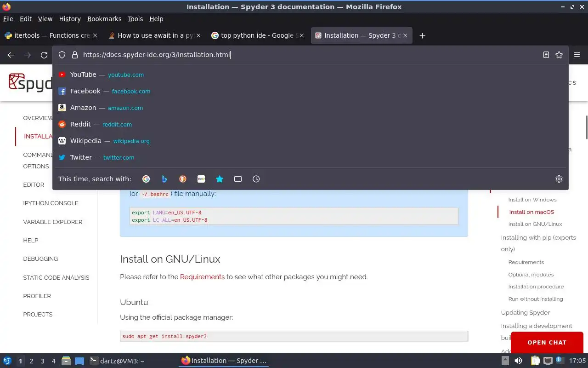
Task: Bookmark this page with the star icon
Action: point(559,55)
